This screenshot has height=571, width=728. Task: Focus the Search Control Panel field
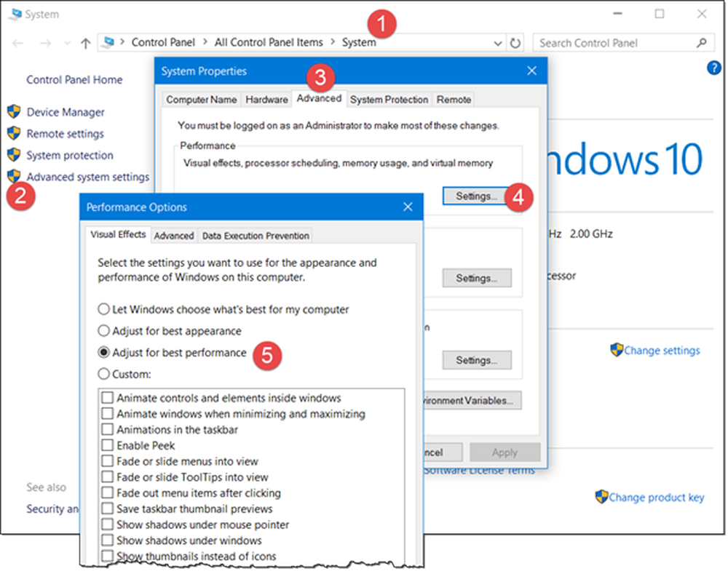click(623, 43)
